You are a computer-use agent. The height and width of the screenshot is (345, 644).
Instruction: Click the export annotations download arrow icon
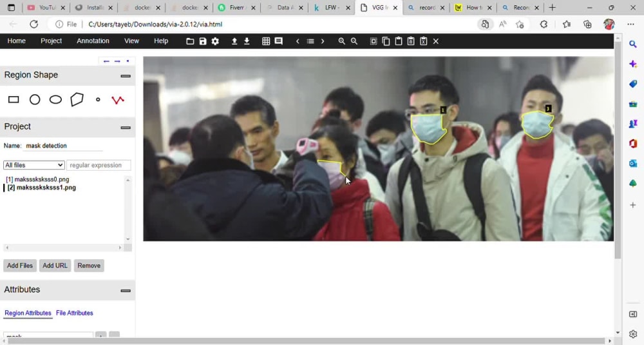click(247, 41)
